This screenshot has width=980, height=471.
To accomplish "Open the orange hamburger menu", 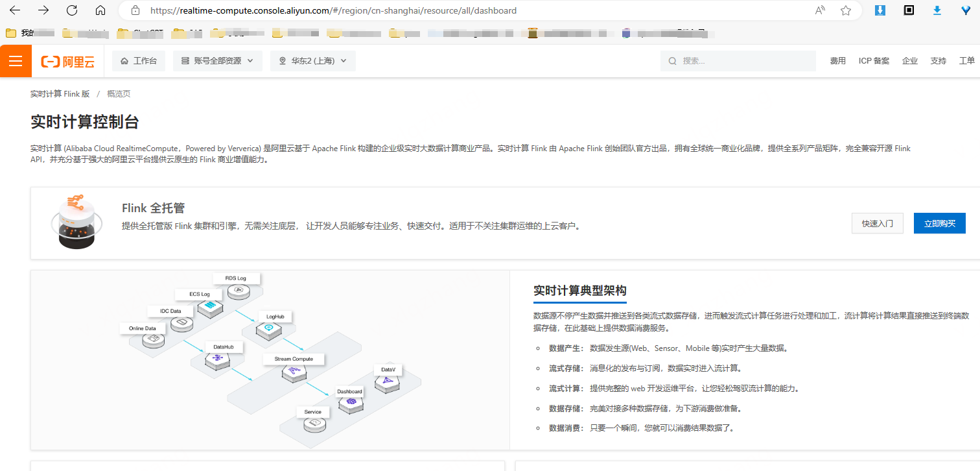I will tap(16, 61).
